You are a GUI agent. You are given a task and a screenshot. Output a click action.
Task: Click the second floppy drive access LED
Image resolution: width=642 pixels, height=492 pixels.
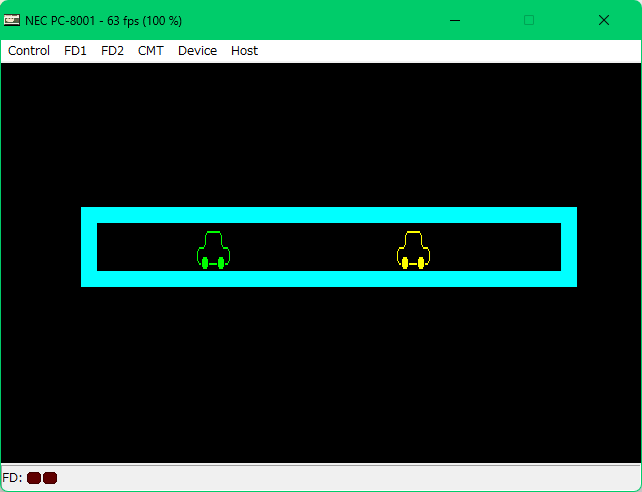point(50,478)
